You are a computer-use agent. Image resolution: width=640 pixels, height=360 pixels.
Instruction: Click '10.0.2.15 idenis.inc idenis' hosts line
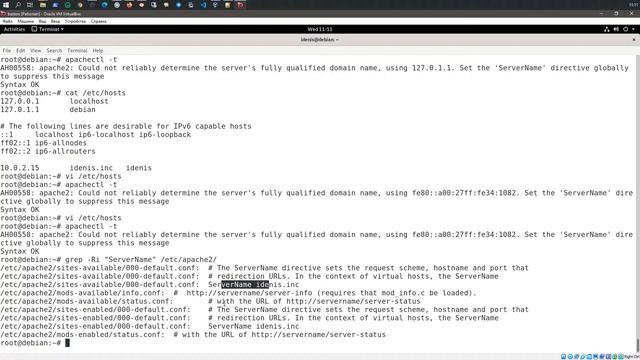coord(76,168)
